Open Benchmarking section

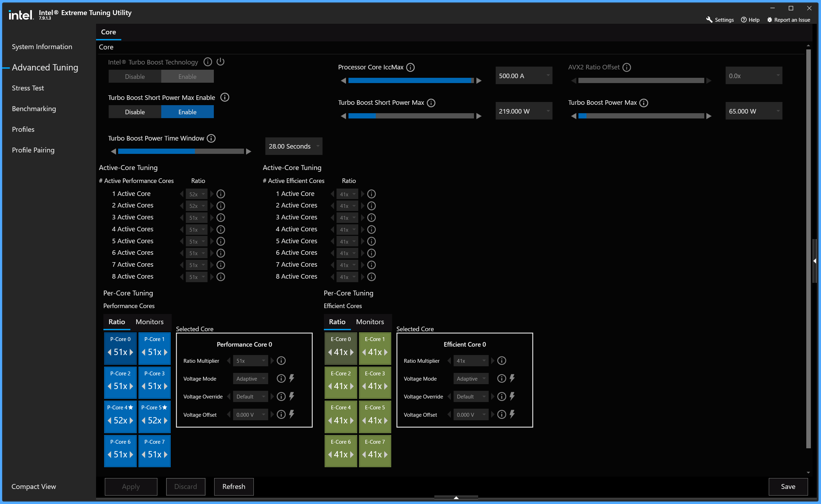pyautogui.click(x=34, y=109)
